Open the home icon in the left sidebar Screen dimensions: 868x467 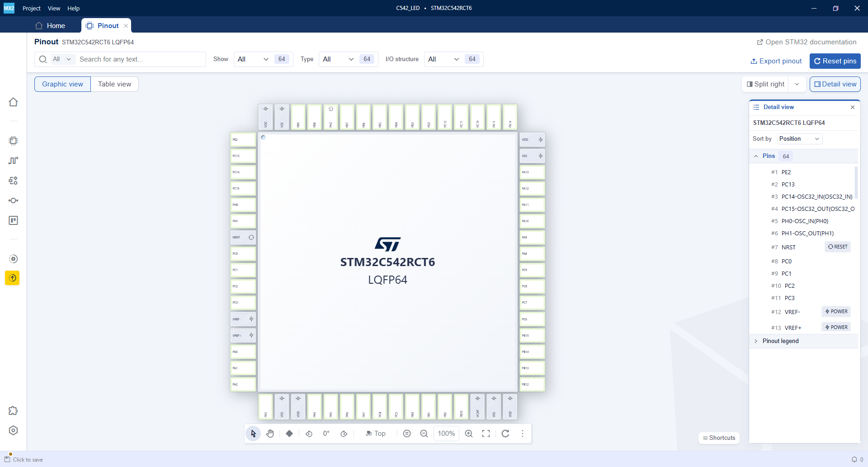click(13, 102)
